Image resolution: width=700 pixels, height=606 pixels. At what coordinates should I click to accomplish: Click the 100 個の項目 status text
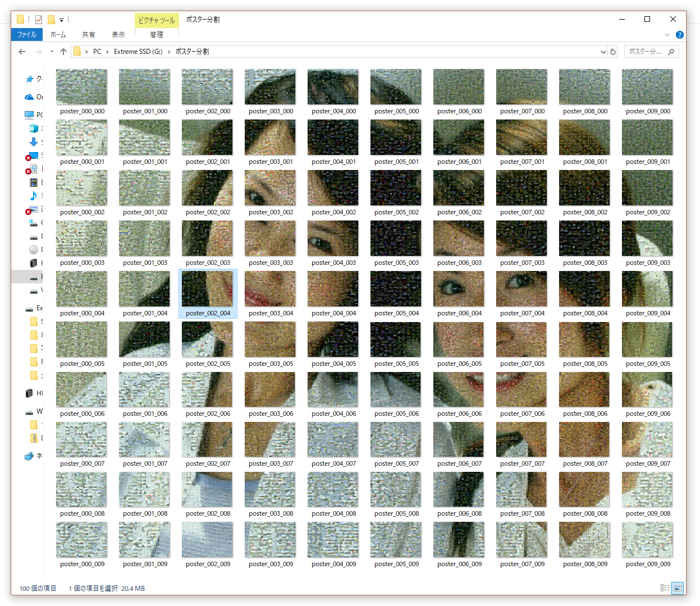point(38,589)
